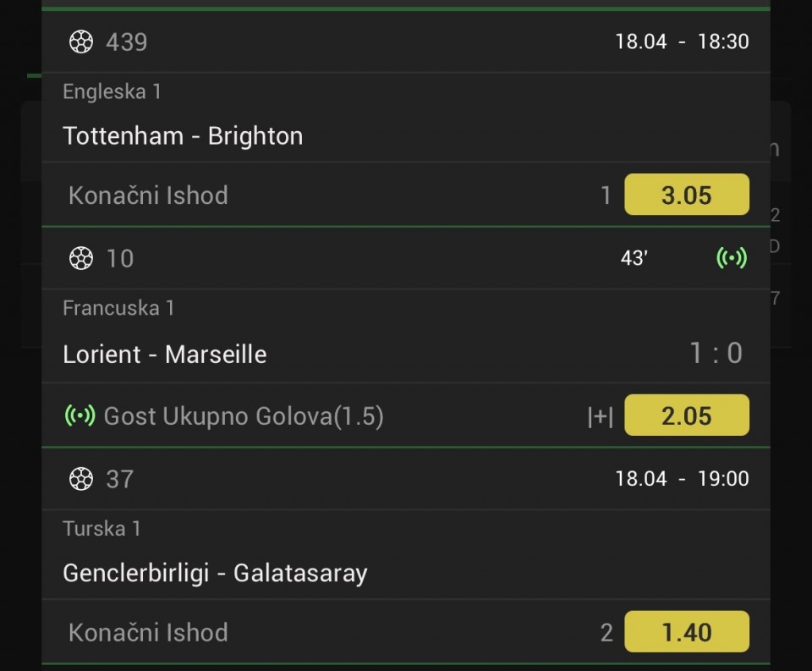This screenshot has width=812, height=671.
Task: Click the Turska 1 league label
Action: click(x=101, y=529)
